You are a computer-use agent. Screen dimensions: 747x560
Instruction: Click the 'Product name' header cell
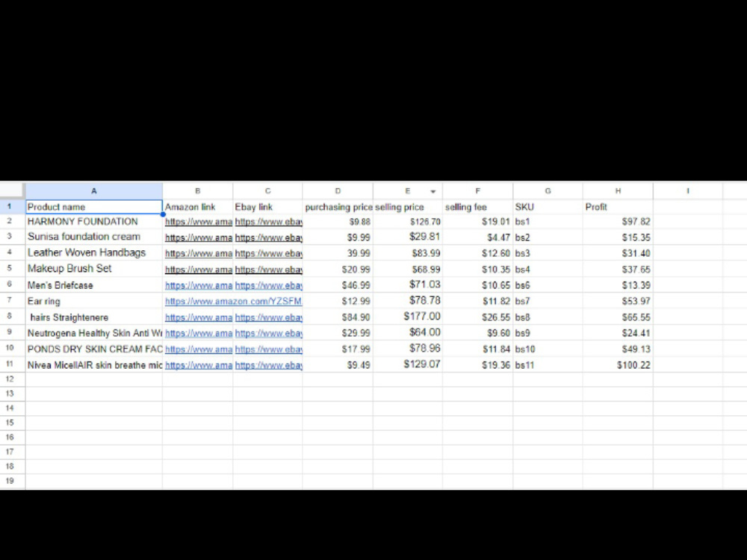[x=94, y=207]
